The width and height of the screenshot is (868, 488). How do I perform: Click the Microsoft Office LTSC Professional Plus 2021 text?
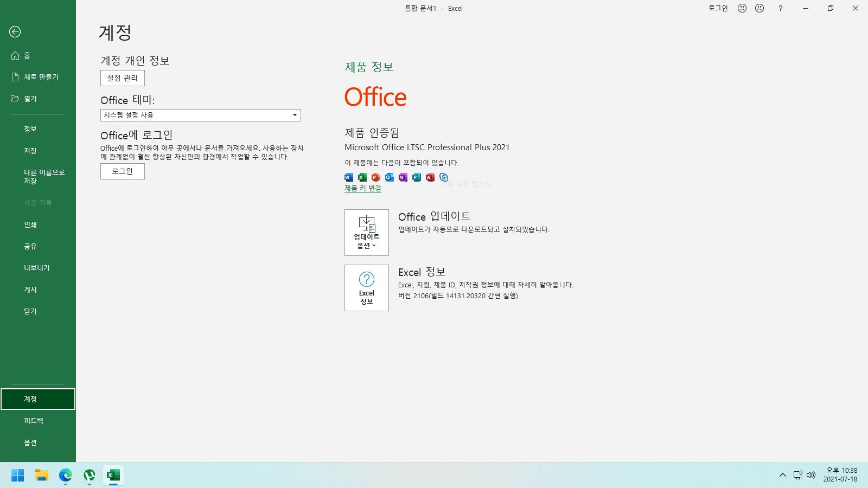click(x=427, y=147)
